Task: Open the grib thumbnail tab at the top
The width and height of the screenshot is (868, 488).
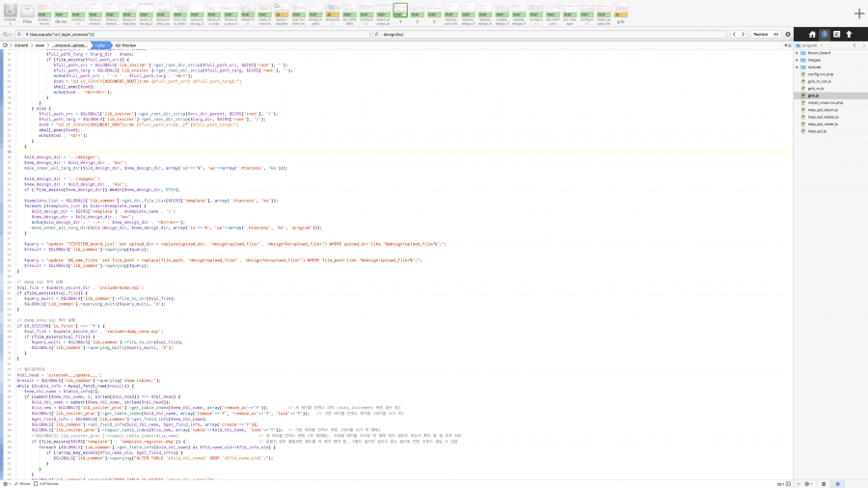Action: 620,13
